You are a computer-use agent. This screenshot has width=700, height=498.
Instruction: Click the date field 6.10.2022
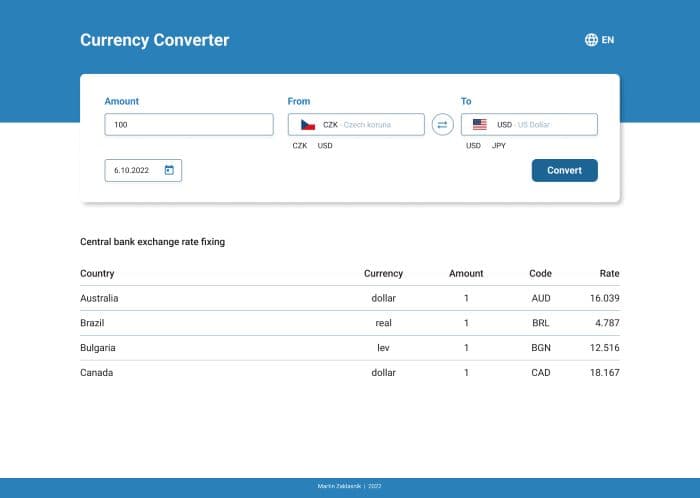[143, 170]
